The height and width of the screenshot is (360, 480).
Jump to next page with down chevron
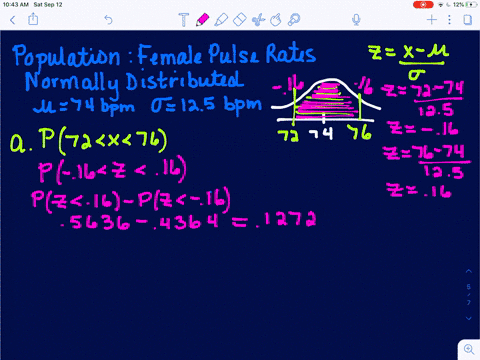pyautogui.click(x=469, y=318)
